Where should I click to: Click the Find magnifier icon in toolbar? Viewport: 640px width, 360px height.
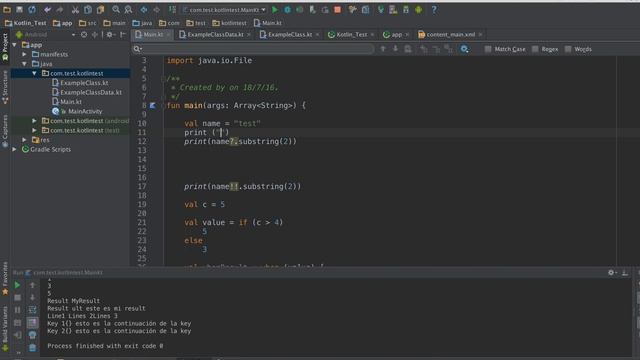[x=116, y=9]
